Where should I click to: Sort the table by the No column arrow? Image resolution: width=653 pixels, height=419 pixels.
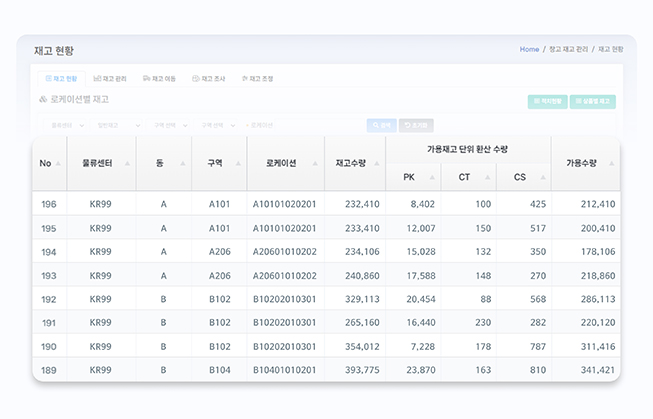click(58, 163)
